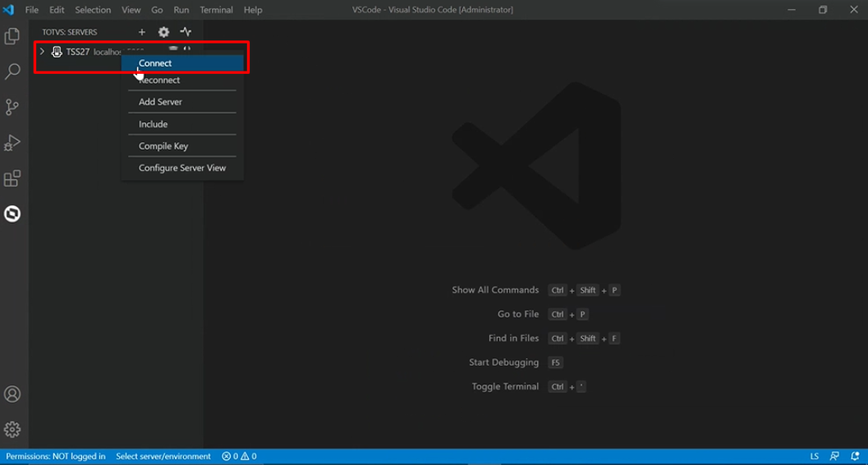Minimize the VS Code window
This screenshot has width=868, height=465.
(792, 10)
